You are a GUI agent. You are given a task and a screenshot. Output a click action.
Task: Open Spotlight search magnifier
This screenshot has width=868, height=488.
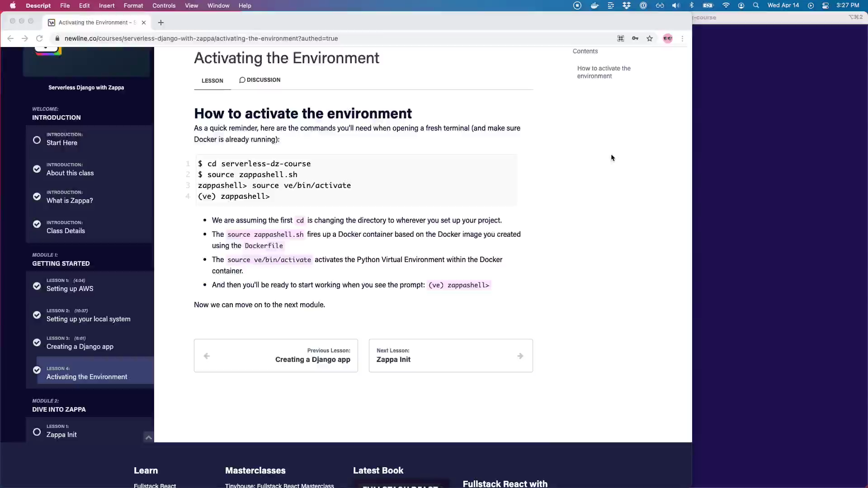tap(756, 5)
